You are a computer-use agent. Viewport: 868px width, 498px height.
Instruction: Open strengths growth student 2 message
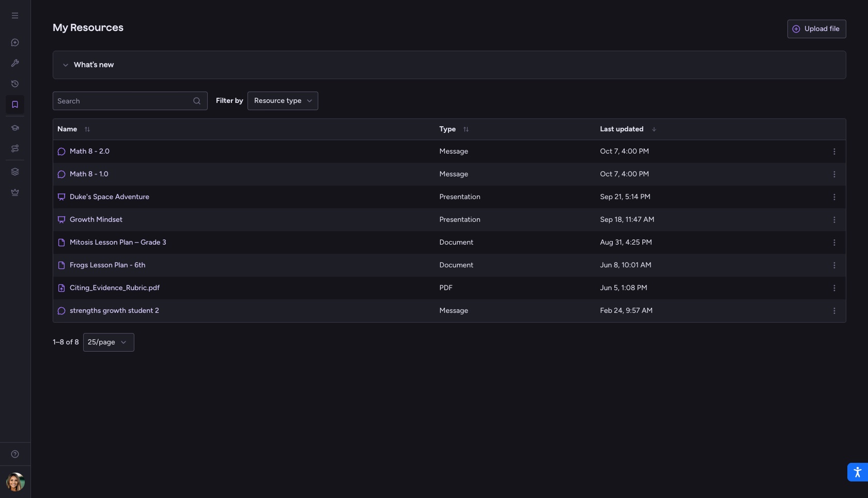point(114,311)
